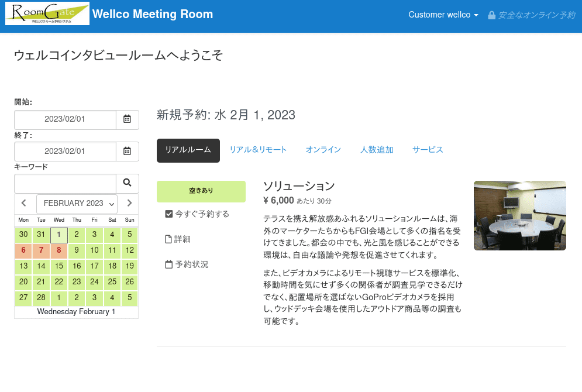This screenshot has width=582, height=392.
Task: Switch to the リアル&リモート tab
Action: (x=258, y=150)
